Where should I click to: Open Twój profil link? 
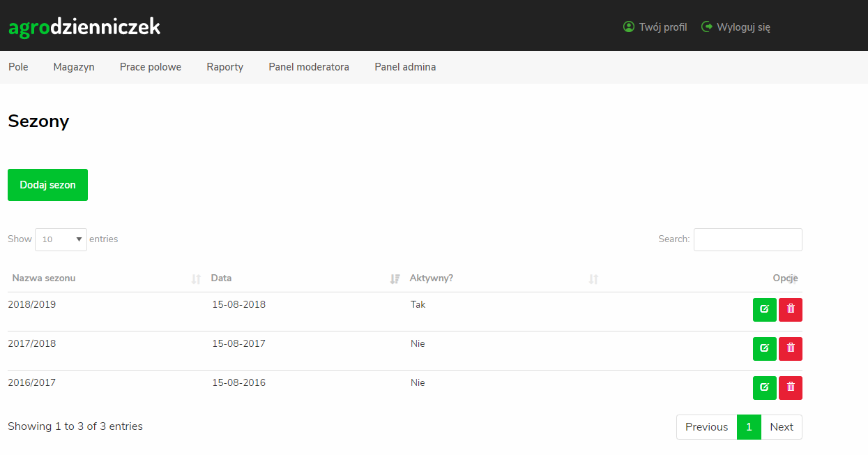[655, 27]
